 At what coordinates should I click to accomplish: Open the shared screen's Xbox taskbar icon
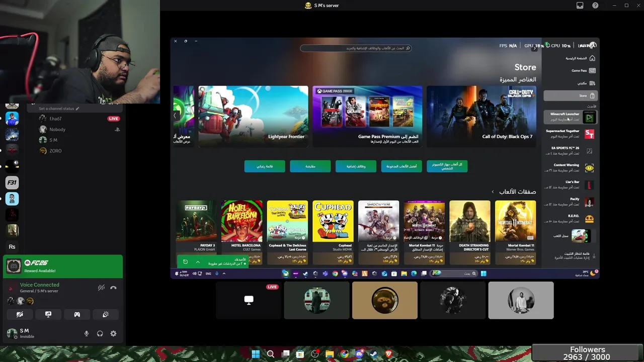point(286,274)
